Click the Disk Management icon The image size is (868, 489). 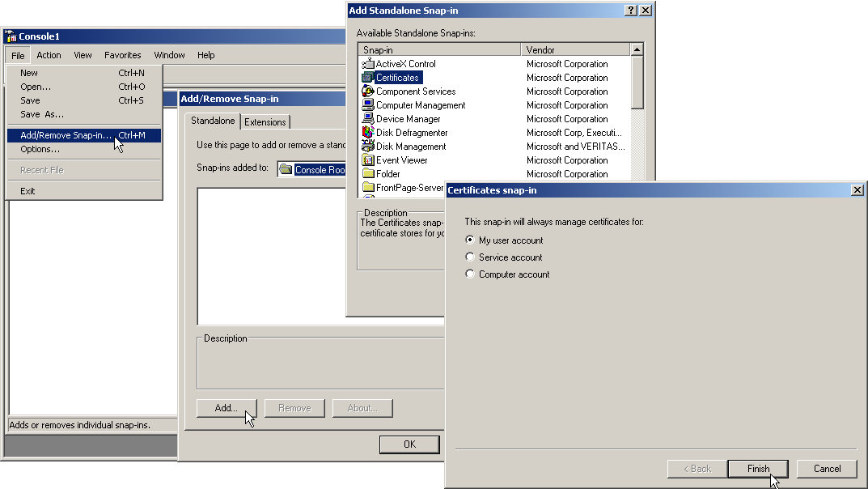(x=368, y=147)
